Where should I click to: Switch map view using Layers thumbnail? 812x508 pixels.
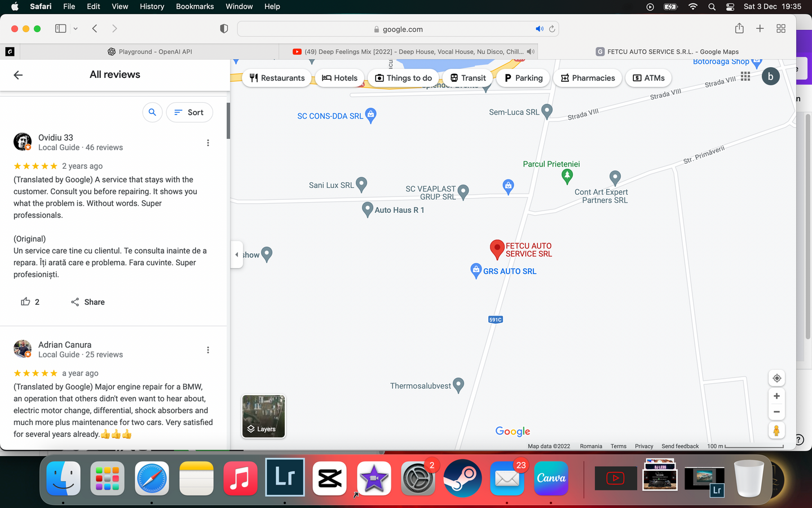coord(263,417)
